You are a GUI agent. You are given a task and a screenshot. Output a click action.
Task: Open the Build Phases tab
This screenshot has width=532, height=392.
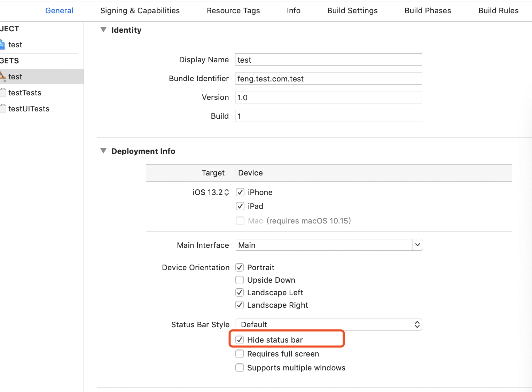click(428, 10)
